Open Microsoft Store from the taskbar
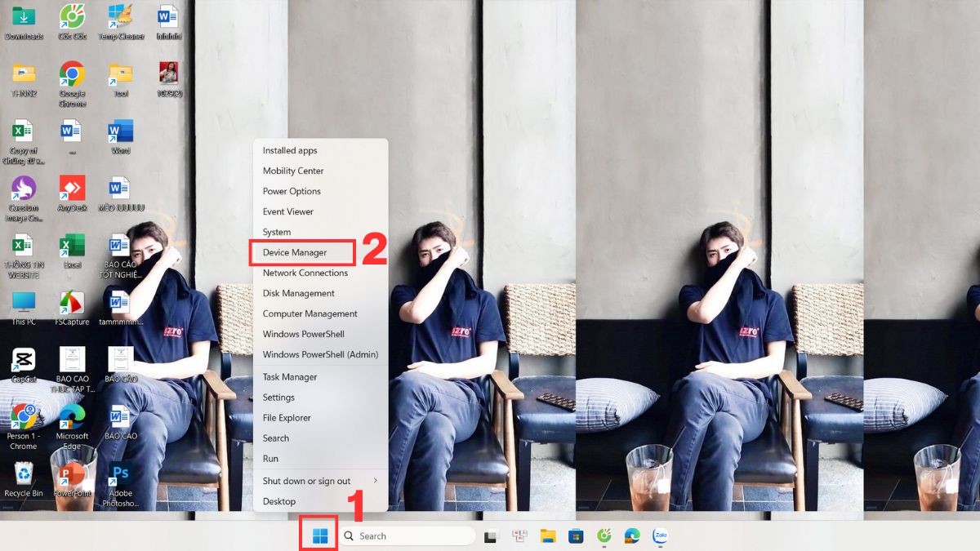The height and width of the screenshot is (551, 980). point(576,536)
